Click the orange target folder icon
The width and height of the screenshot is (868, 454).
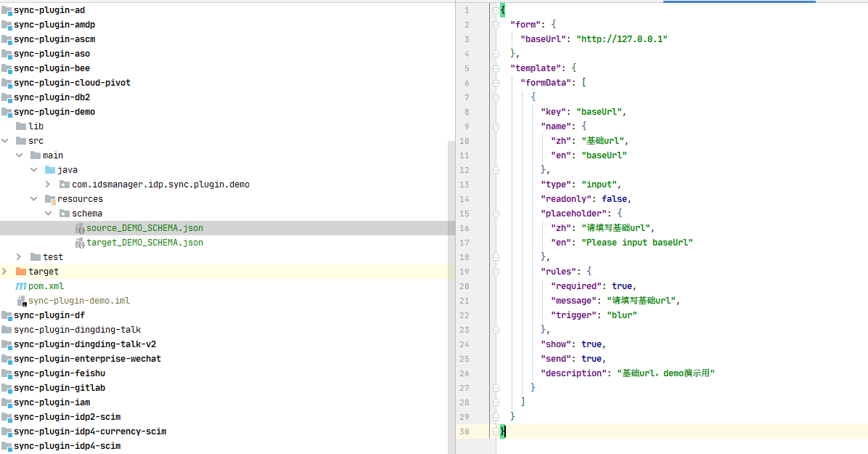tap(21, 272)
